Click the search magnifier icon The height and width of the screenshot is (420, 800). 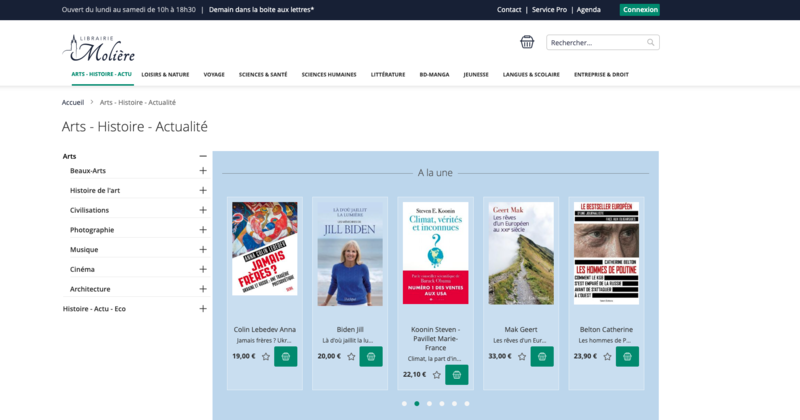pyautogui.click(x=651, y=42)
